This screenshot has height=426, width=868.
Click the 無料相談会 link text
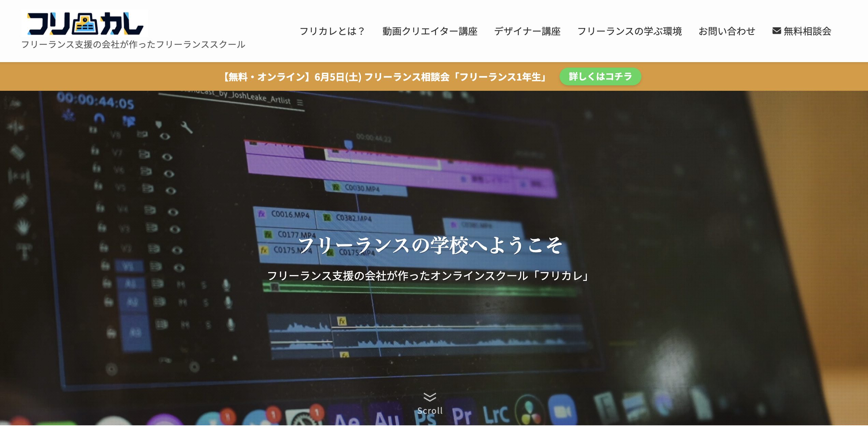807,31
